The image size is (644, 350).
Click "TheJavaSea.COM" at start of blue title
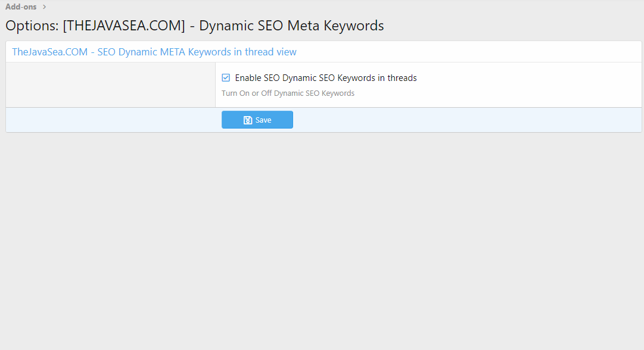tap(49, 52)
